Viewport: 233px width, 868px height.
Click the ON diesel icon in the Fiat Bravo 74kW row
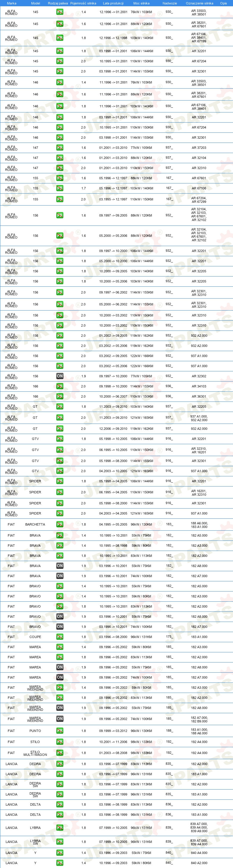tap(60, 626)
